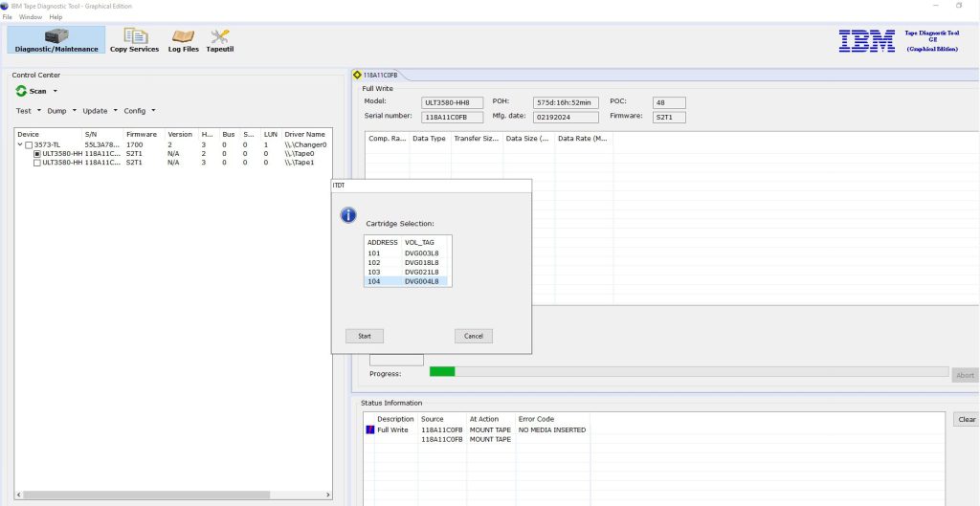980x506 pixels.
Task: Select cartridge 101 DVG003L8
Action: coord(408,253)
